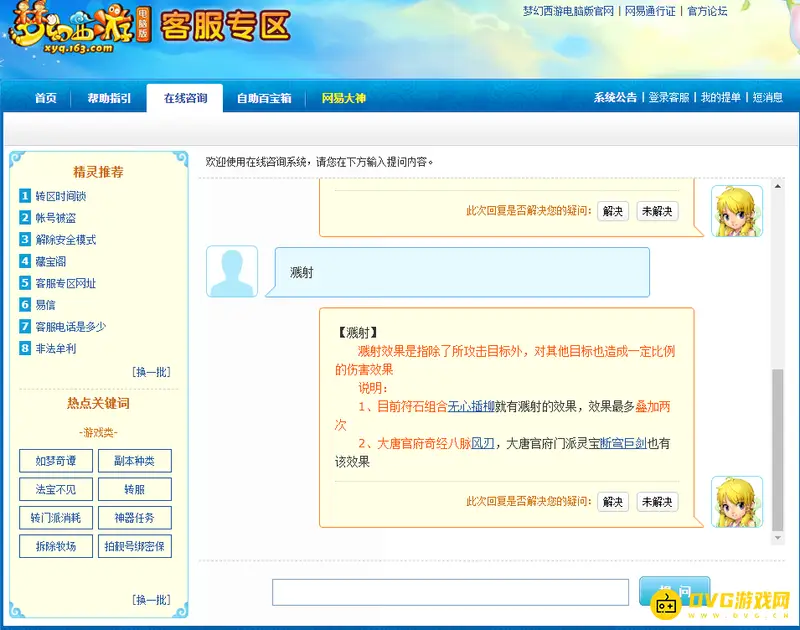This screenshot has height=630, width=800.
Task: Click the 登录客服 link
Action: click(x=668, y=97)
